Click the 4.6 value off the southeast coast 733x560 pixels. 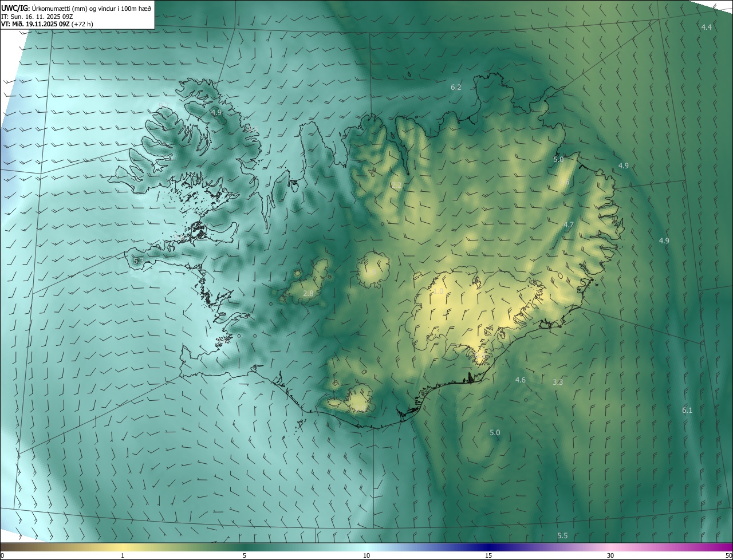[520, 380]
